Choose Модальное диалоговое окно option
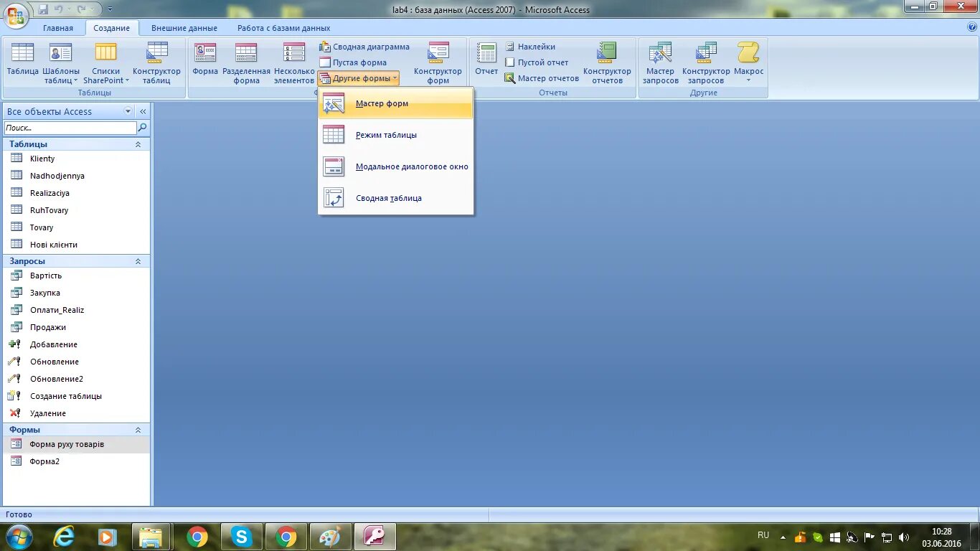 [396, 166]
